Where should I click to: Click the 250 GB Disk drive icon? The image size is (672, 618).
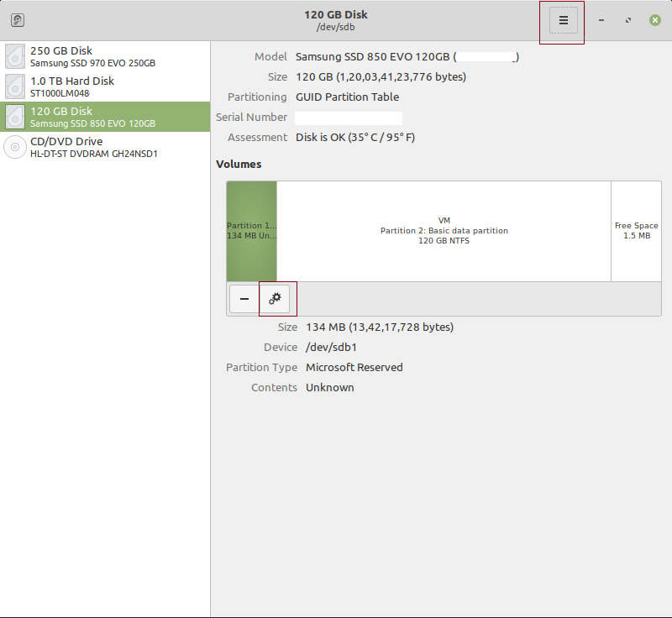tap(15, 56)
